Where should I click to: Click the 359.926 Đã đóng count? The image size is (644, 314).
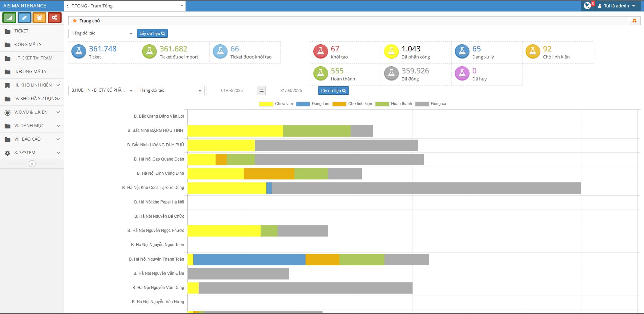[415, 71]
